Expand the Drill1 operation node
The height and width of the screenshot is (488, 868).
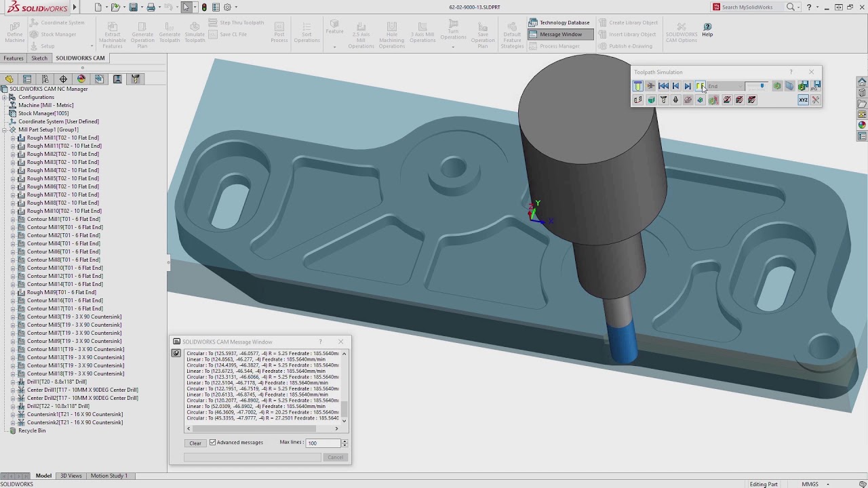12,382
